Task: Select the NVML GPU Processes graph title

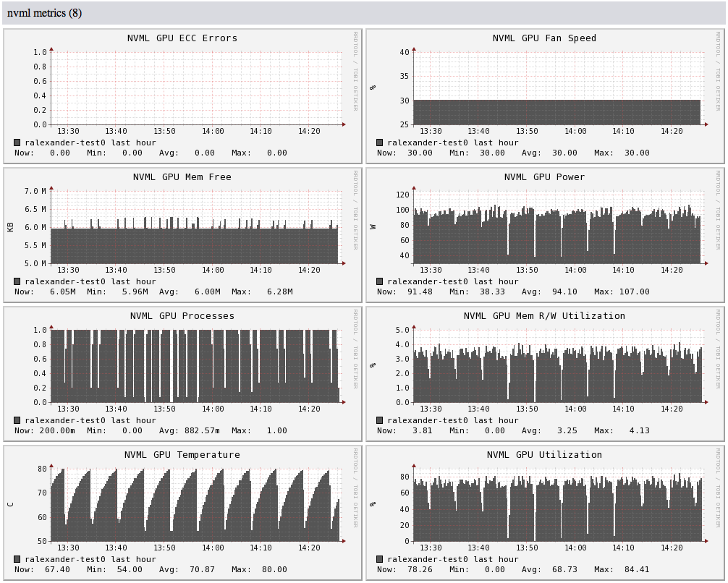Action: tap(182, 316)
